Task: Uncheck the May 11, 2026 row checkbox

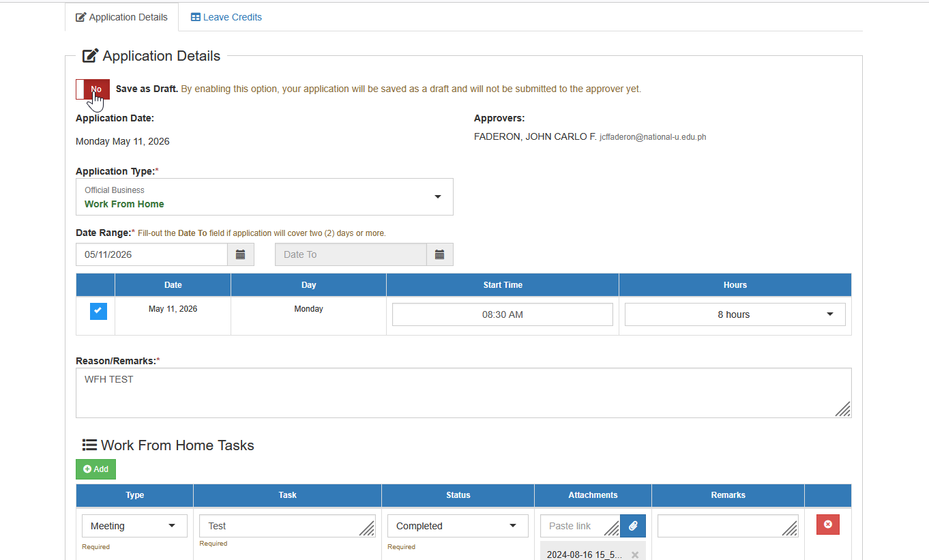Action: tap(98, 311)
